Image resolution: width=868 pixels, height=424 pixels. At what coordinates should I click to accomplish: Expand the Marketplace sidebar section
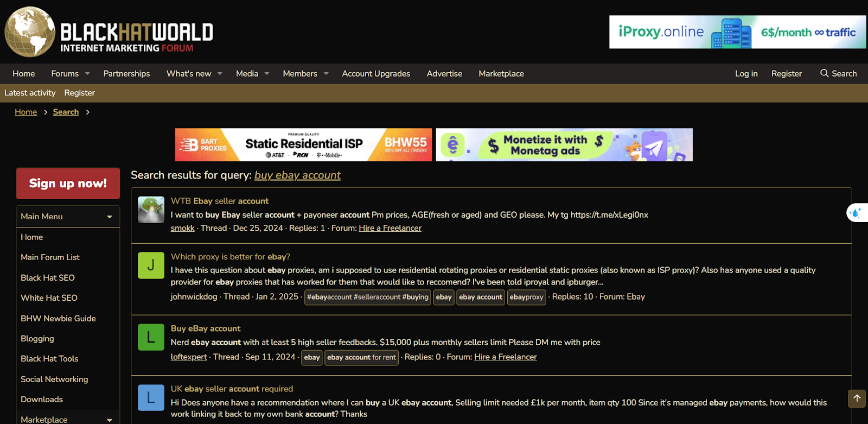(110, 420)
